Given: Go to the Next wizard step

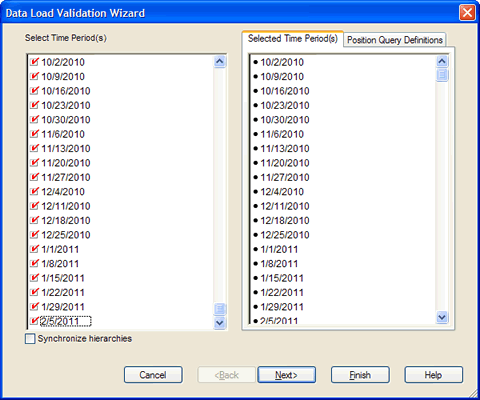Looking at the screenshot, I should point(286,375).
